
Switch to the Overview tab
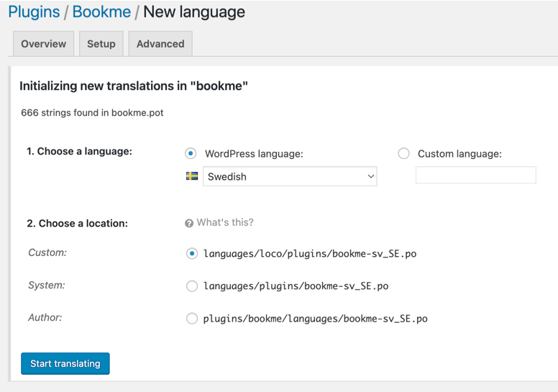tap(43, 44)
